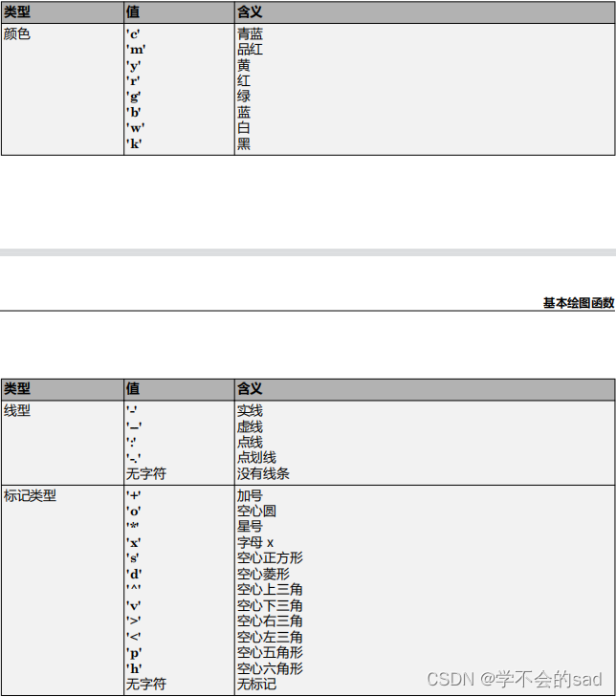616x697 pixels.
Task: Click the meaning text '点线'
Action: tap(250, 442)
